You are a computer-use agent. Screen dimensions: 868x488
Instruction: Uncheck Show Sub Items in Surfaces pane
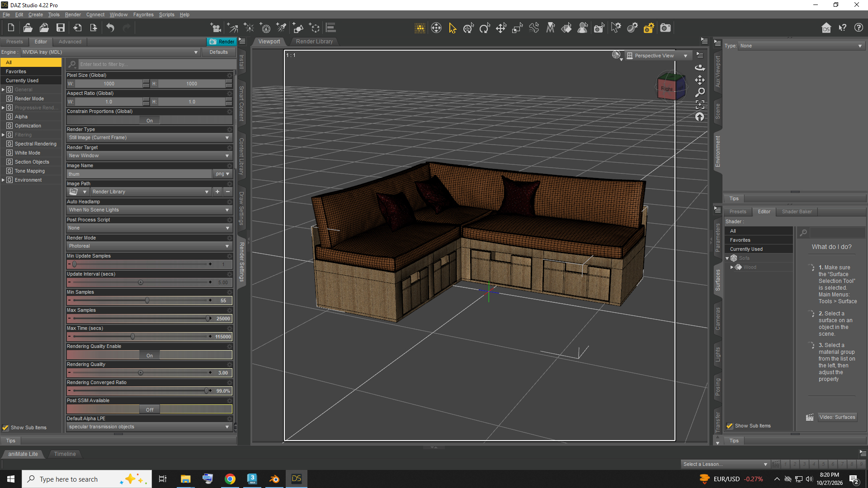tap(730, 426)
